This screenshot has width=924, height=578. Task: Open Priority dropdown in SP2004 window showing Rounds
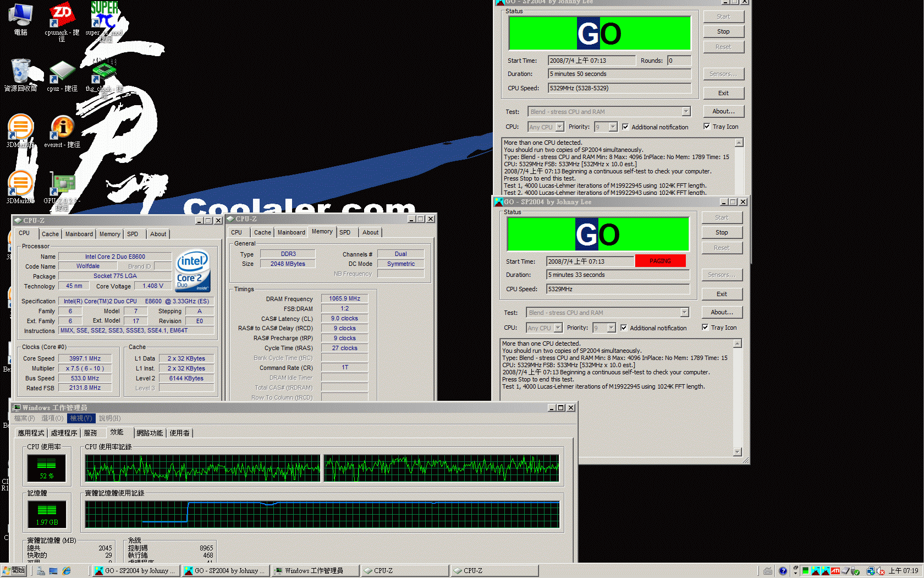point(613,127)
